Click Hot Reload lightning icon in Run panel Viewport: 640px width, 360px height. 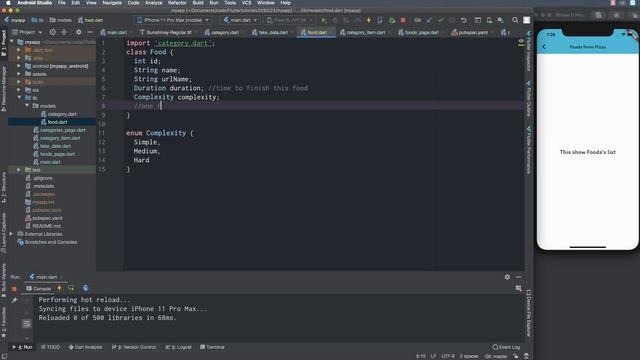[x=59, y=288]
